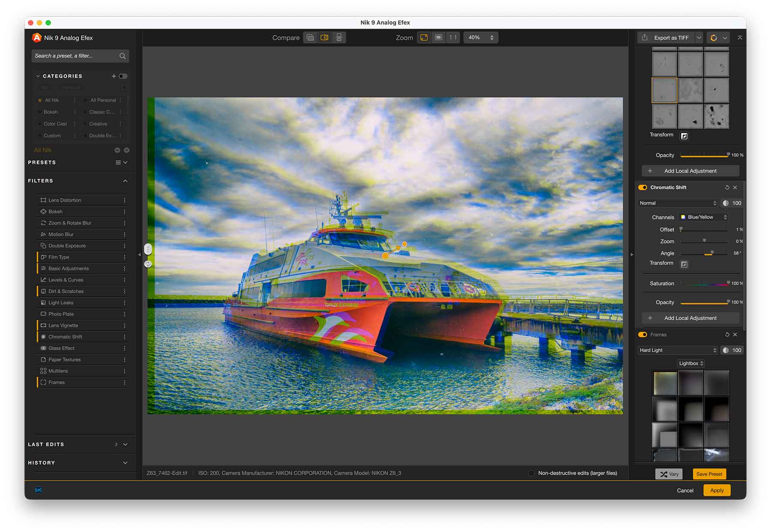771x532 pixels.
Task: Adjust the Chromatic Shift Angle slider
Action: 712,253
